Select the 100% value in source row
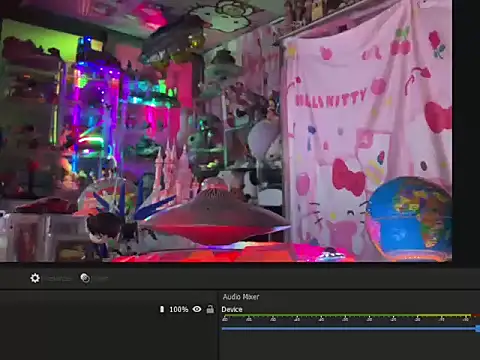This screenshot has height=360, width=480. click(179, 309)
